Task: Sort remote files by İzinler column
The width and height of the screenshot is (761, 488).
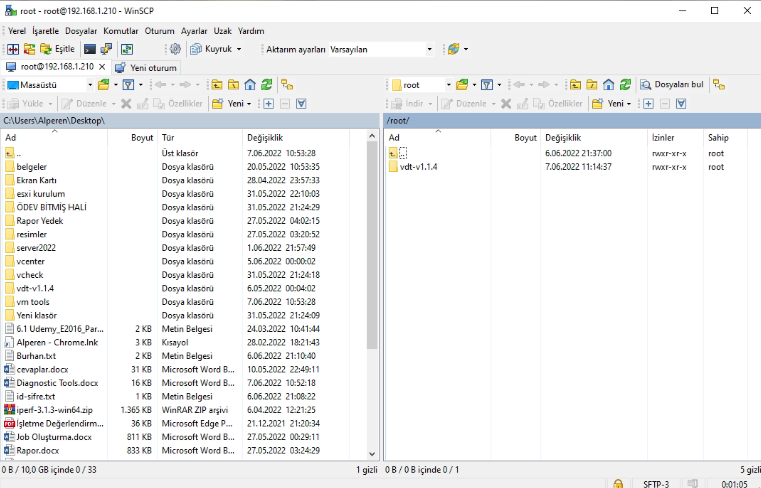Action: 675,138
